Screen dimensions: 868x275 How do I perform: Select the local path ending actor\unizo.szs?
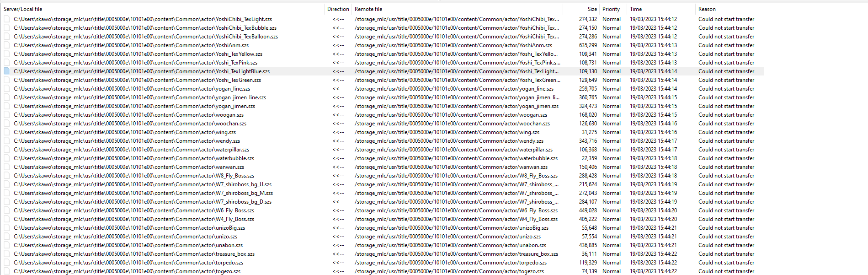click(x=125, y=237)
